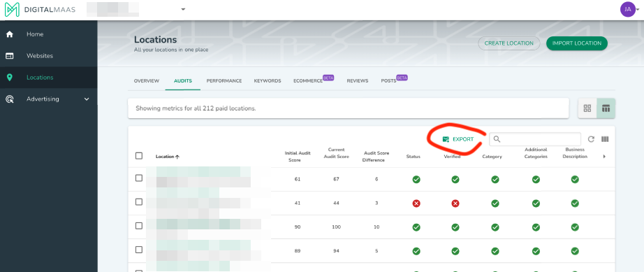Open Advertising in sidebar
This screenshot has width=644, height=272.
point(43,99)
